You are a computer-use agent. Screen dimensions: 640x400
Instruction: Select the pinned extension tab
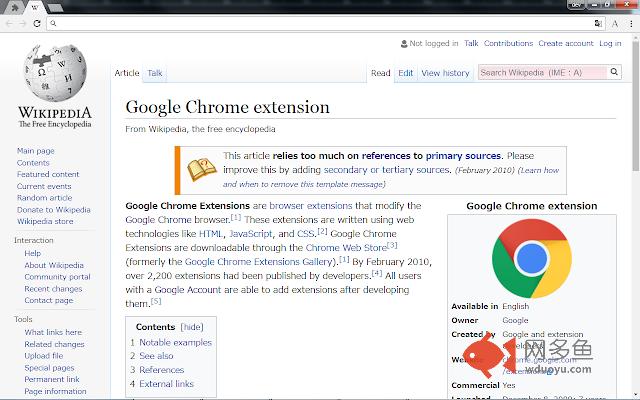tap(15, 7)
